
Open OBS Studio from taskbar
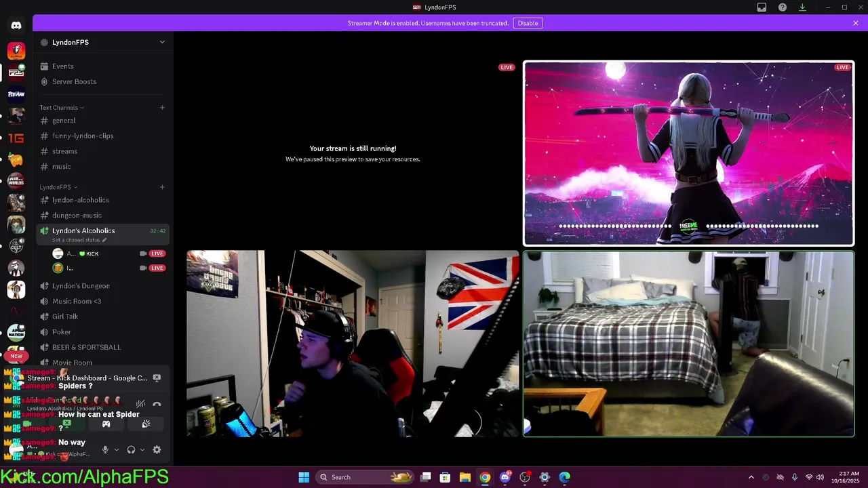pos(525,477)
